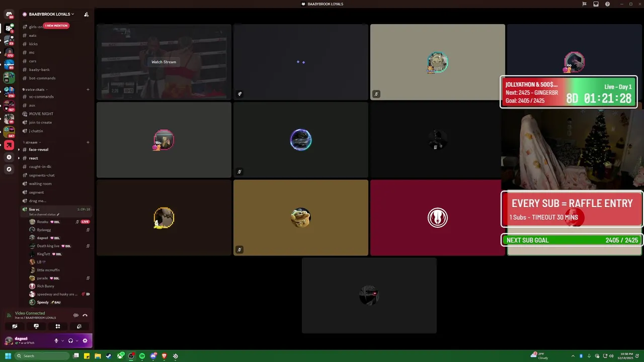The height and width of the screenshot is (362, 644).
Task: Open the mc text channel
Action: (x=55, y=52)
